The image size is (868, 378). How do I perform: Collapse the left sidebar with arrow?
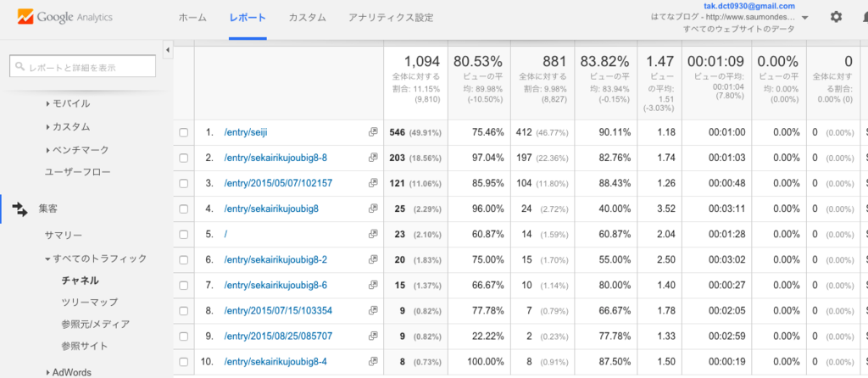pos(168,51)
